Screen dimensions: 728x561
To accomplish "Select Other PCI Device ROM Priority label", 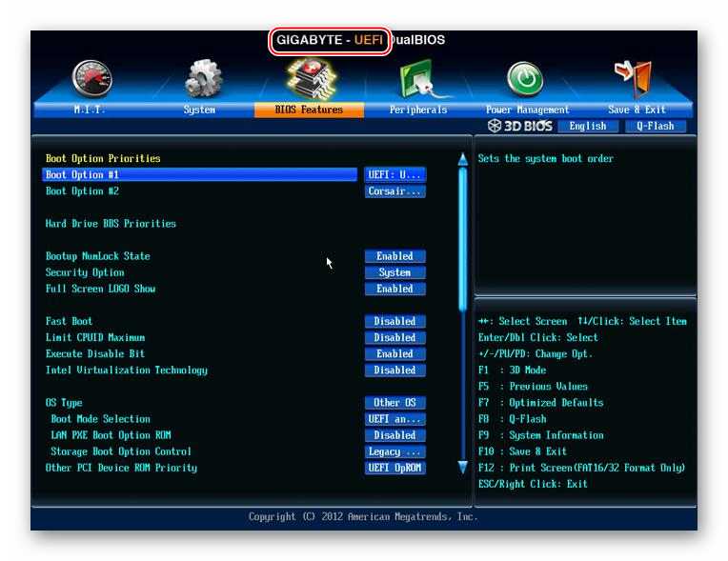I will click(121, 468).
